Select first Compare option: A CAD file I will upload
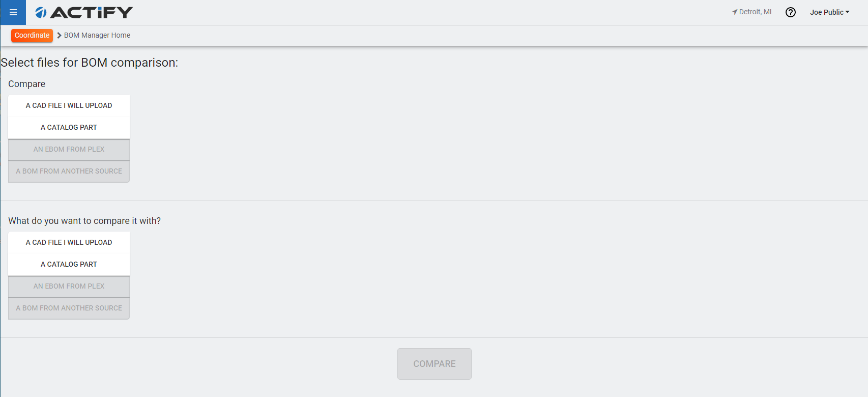The height and width of the screenshot is (397, 868). coord(69,105)
